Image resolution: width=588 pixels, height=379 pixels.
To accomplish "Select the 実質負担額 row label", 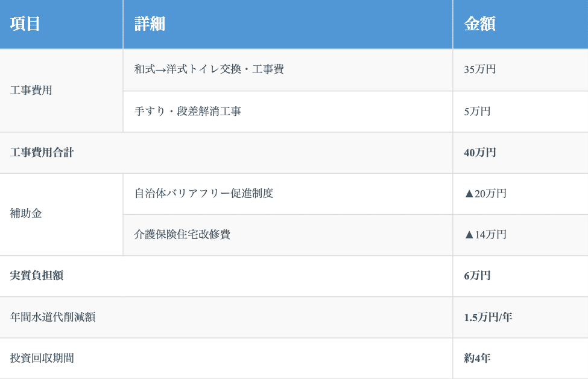I will pos(37,276).
